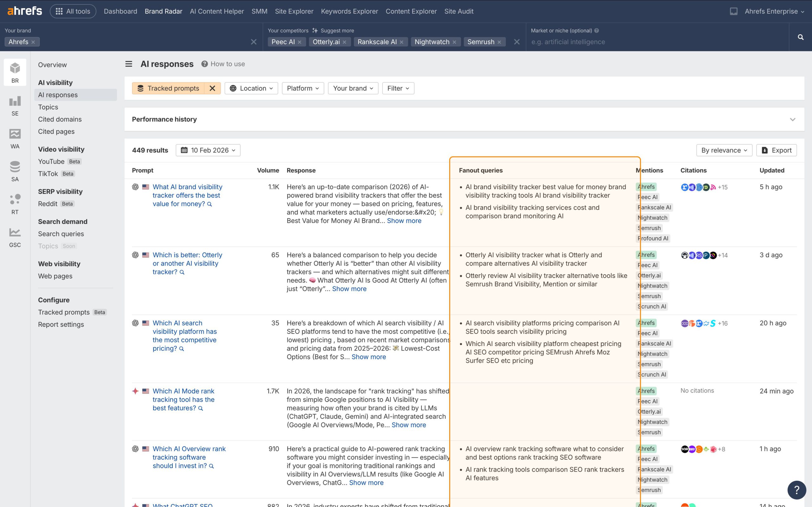
Task: Click the All tools grid button
Action: [73, 11]
